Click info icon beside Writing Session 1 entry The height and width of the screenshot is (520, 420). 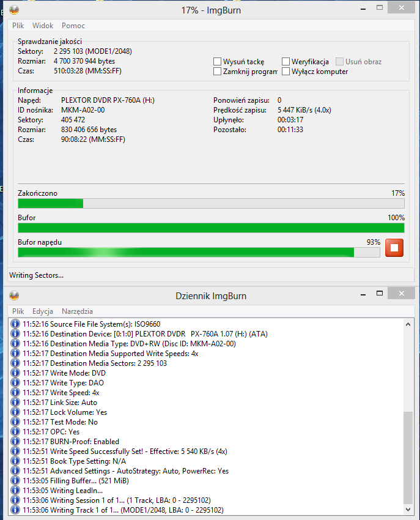pyautogui.click(x=15, y=500)
